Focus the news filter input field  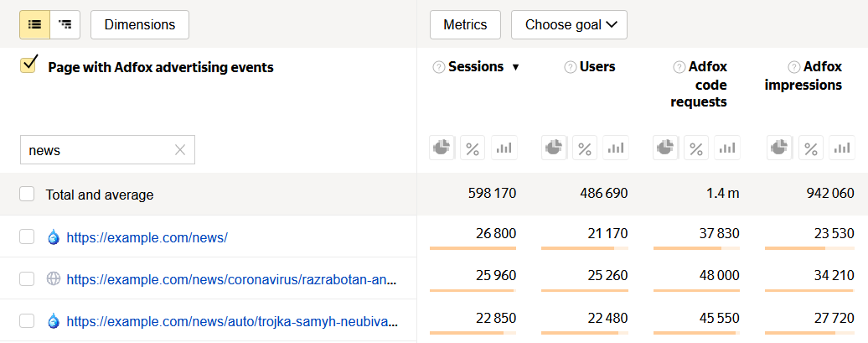pyautogui.click(x=96, y=150)
